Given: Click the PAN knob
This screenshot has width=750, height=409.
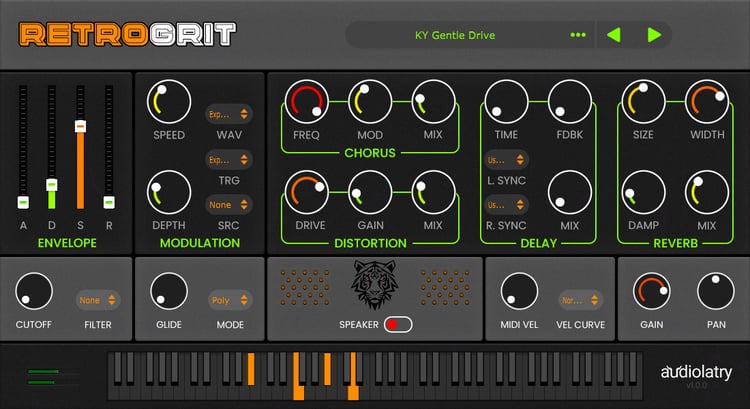Looking at the screenshot, I should point(716,291).
